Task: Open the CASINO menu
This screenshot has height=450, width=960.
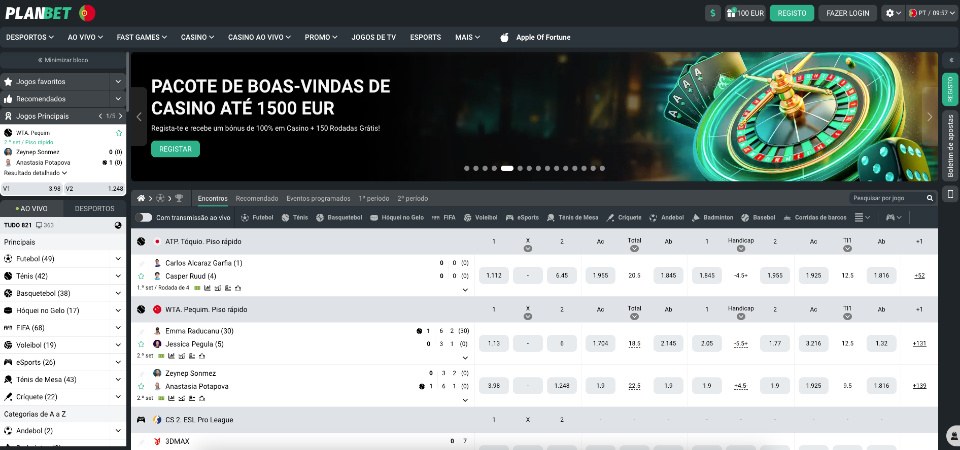Action: coord(197,37)
